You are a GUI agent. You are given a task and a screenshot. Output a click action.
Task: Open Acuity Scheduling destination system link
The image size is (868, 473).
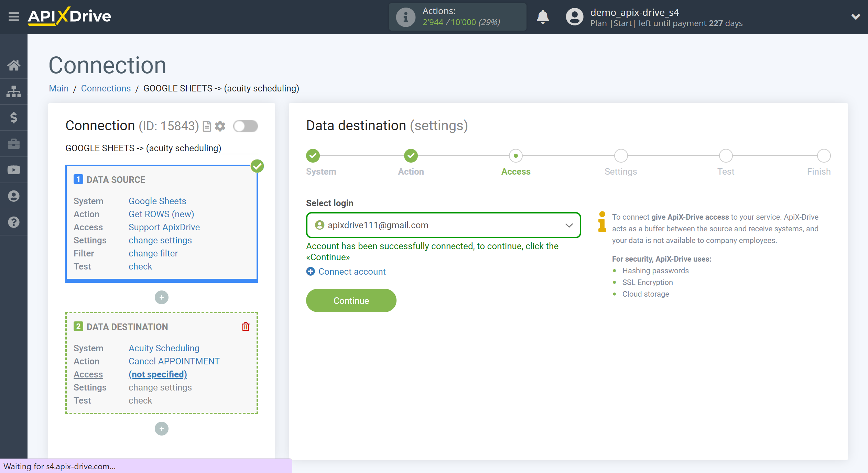[164, 348]
